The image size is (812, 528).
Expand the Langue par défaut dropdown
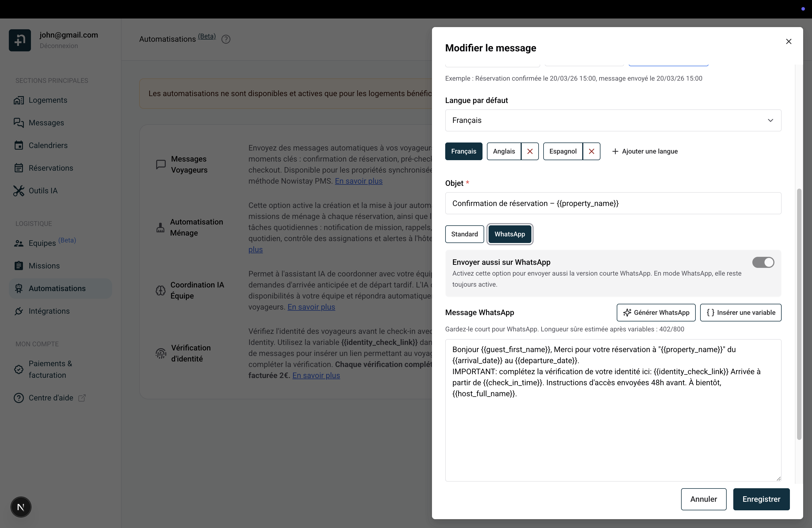(613, 120)
